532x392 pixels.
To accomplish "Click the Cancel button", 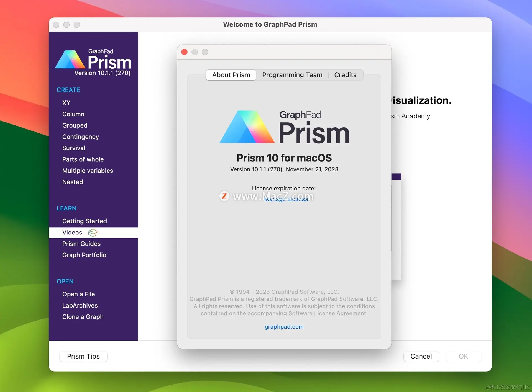I will click(x=421, y=356).
